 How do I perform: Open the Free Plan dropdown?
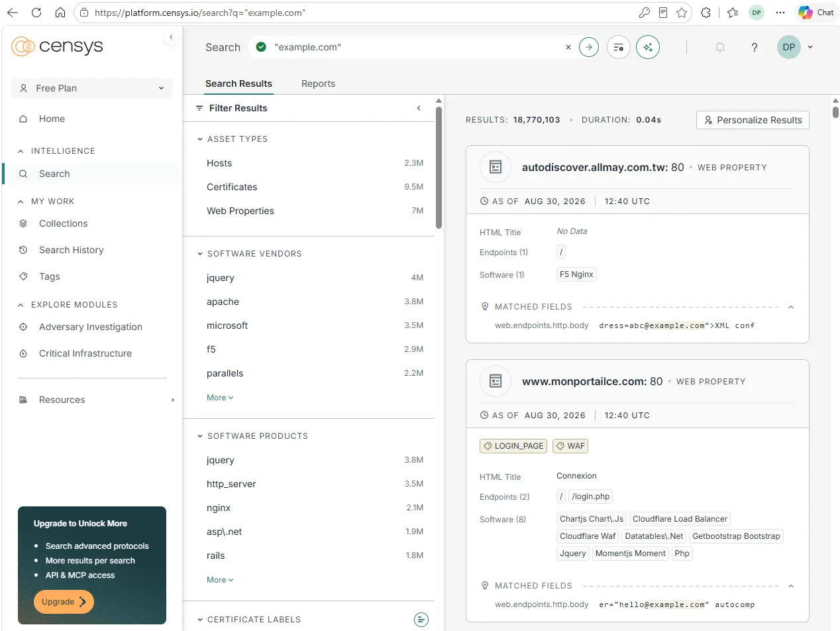92,88
